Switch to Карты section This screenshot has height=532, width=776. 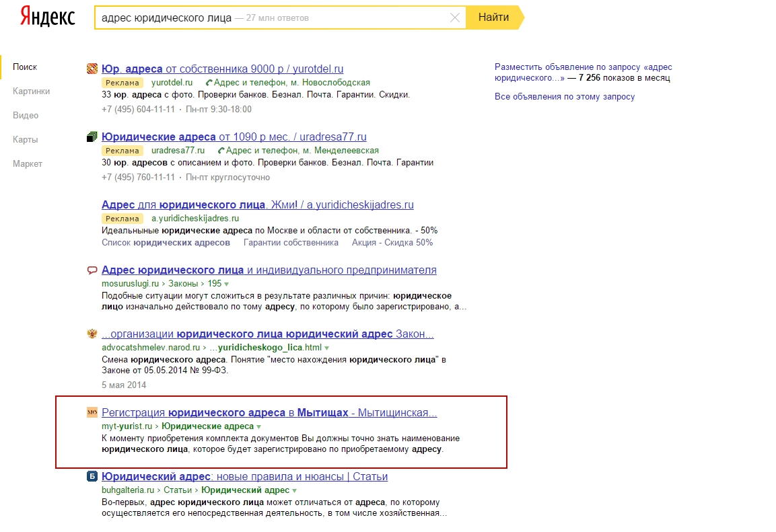(26, 139)
